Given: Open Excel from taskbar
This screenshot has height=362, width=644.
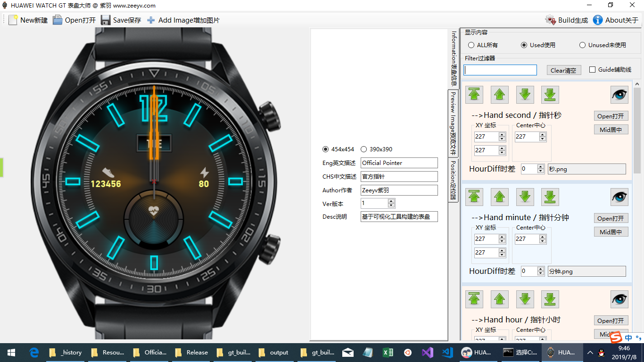Looking at the screenshot, I should tap(388, 352).
